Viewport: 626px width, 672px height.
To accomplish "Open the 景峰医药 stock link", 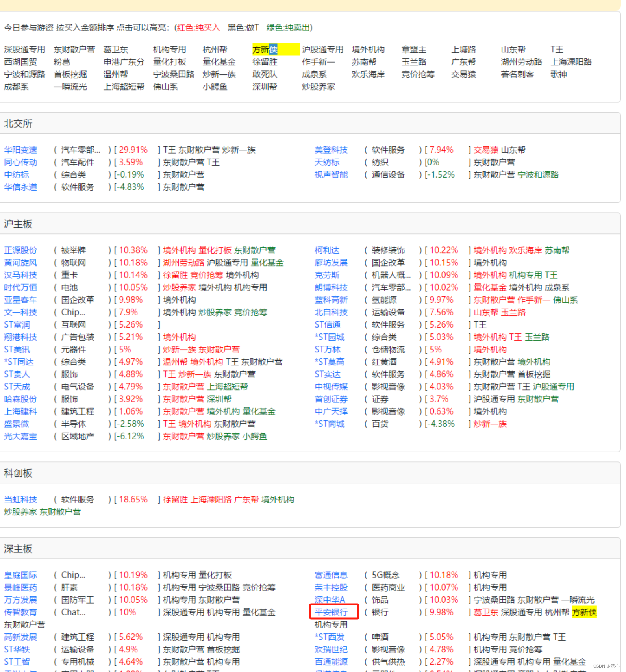I will [x=20, y=587].
